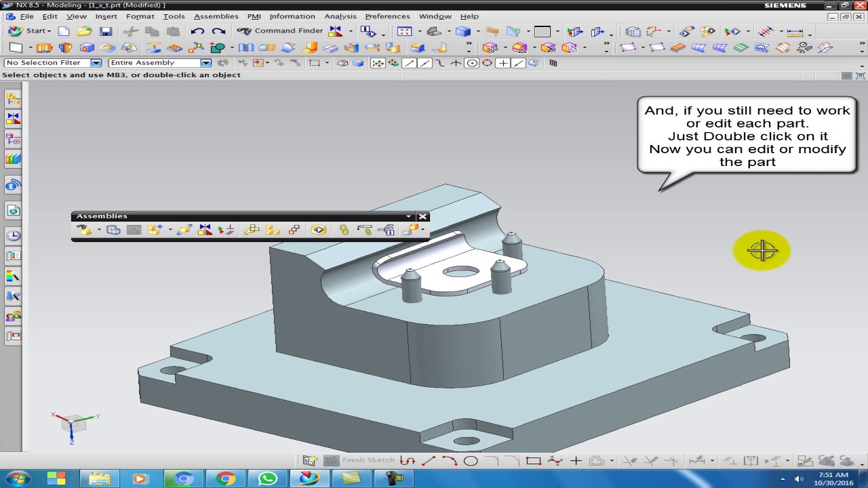Toggle the Intersection snap point option
This screenshot has width=868, height=488.
click(x=456, y=62)
